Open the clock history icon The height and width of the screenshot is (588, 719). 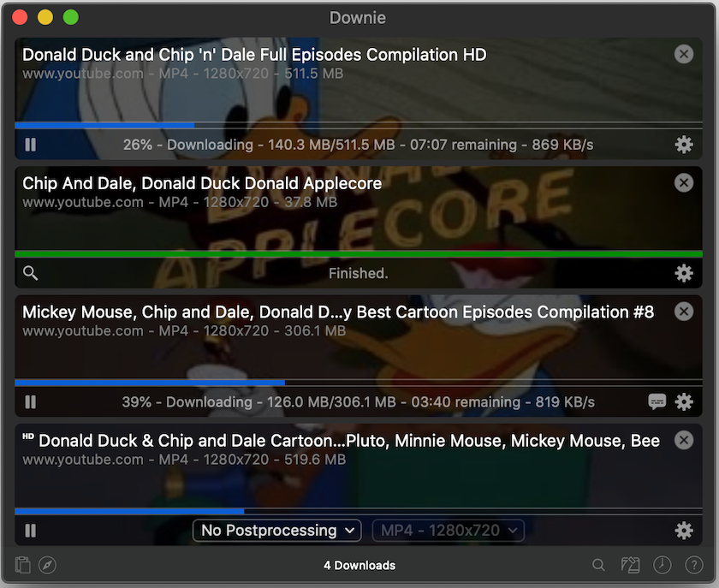[663, 565]
